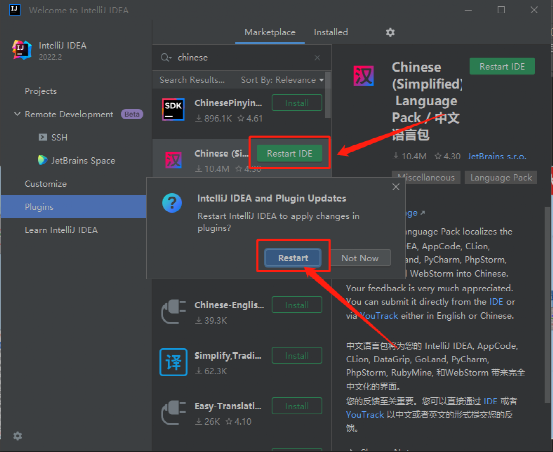Collapse the Remote Development section
This screenshot has width=553, height=452.
click(x=17, y=114)
